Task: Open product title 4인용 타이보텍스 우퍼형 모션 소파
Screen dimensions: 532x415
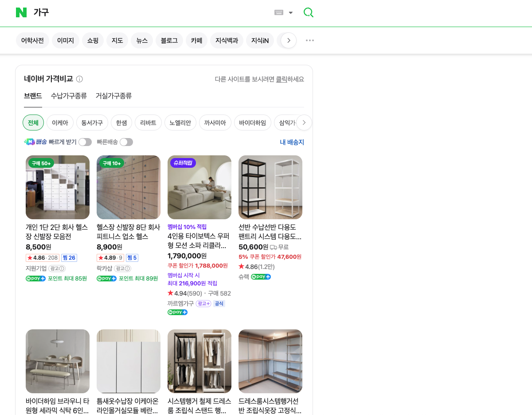Action: (199, 241)
